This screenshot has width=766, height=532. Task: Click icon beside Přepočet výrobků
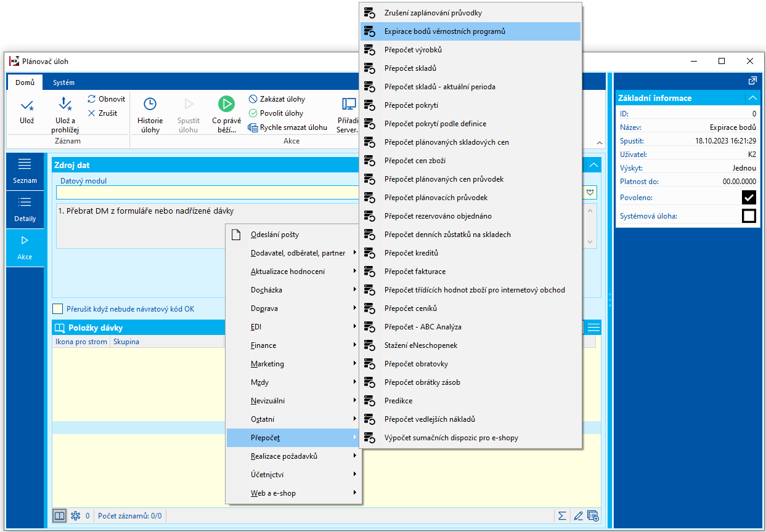(370, 50)
